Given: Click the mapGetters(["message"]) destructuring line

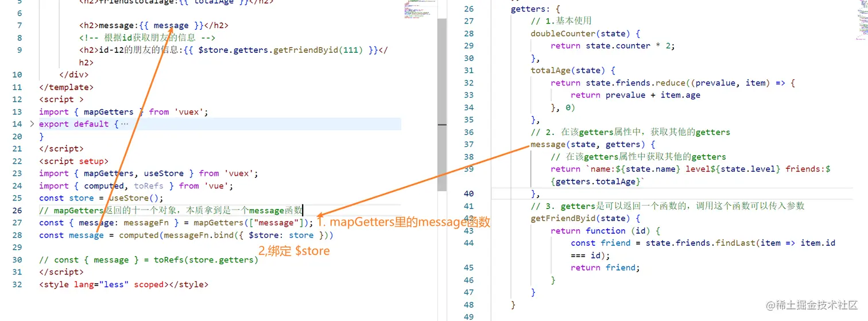Looking at the screenshot, I should click(x=176, y=223).
